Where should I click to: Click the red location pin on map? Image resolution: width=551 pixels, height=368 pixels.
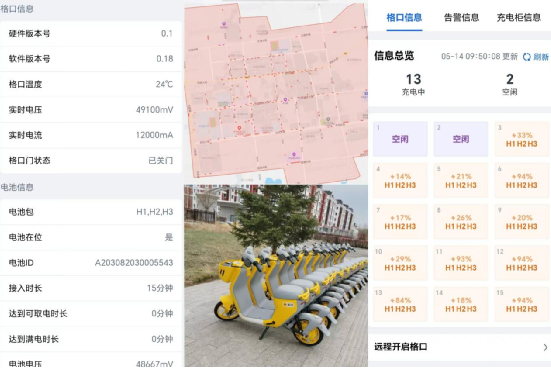pos(239,129)
